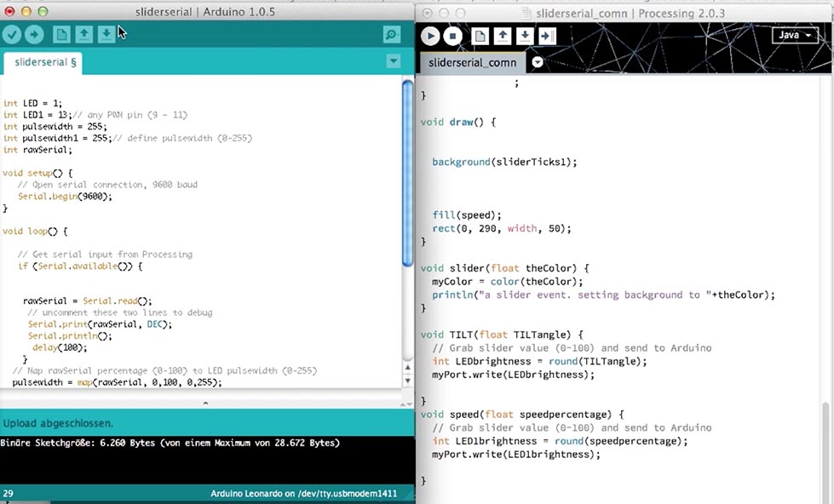The height and width of the screenshot is (504, 834).
Task: Click 'void speed(float speedpercentage) {' line
Action: 522,414
